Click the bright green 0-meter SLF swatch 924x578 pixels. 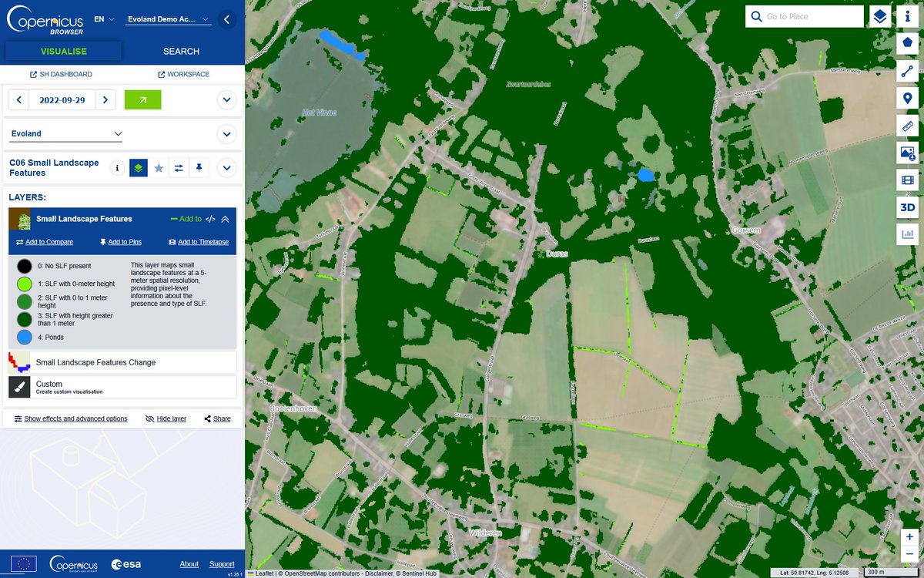[x=25, y=284]
